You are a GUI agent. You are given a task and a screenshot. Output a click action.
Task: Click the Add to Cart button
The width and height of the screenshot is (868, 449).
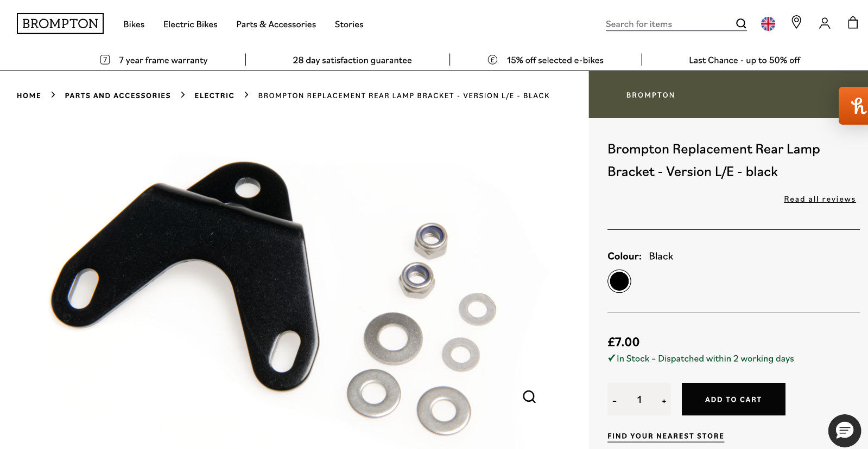[x=733, y=399]
